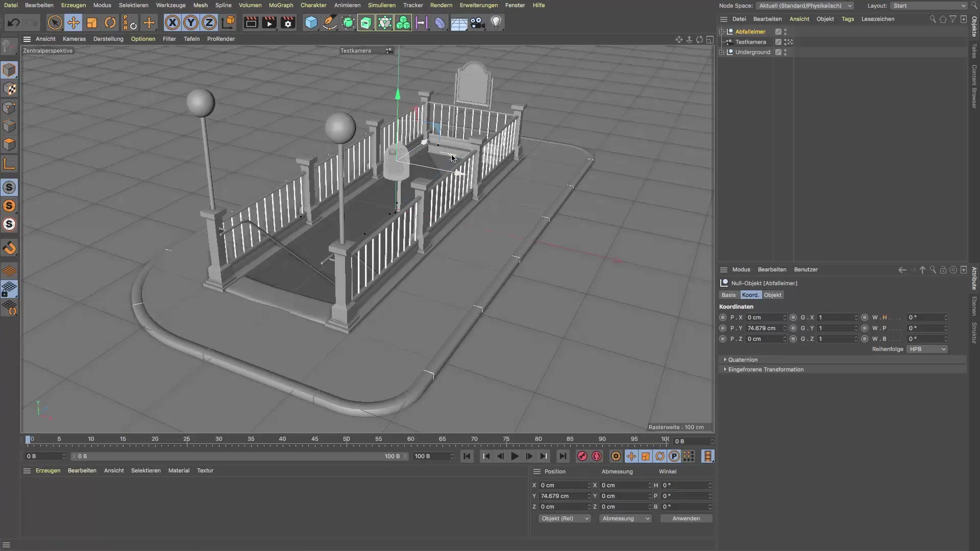The image size is (980, 551).
Task: Render current view with clapperboard icon
Action: point(251,22)
